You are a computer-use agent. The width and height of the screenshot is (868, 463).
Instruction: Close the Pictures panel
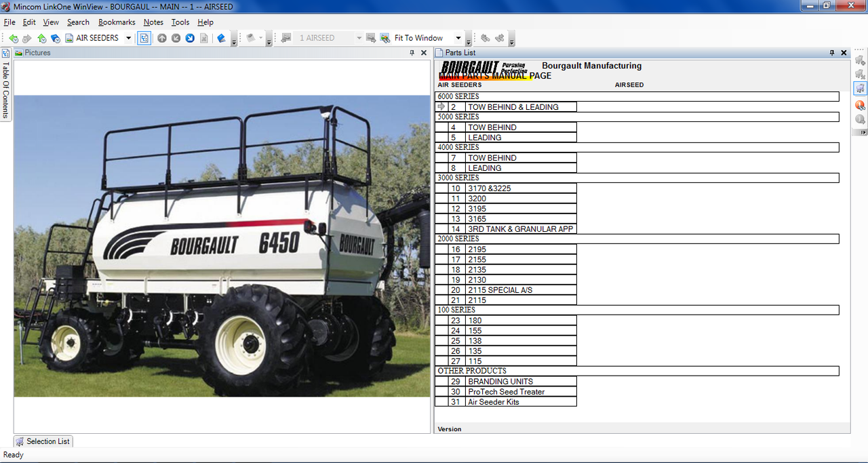click(424, 53)
